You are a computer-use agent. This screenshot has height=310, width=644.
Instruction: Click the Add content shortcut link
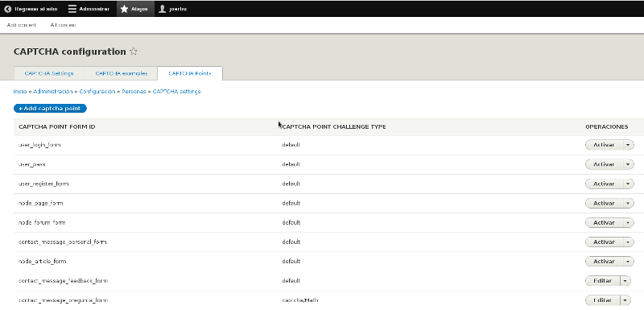tap(22, 25)
